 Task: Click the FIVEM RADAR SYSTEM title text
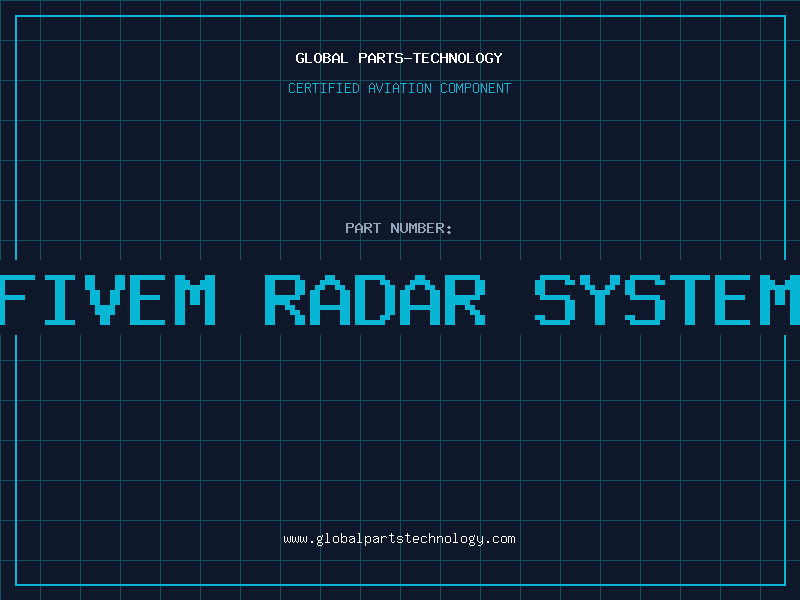pyautogui.click(x=400, y=300)
